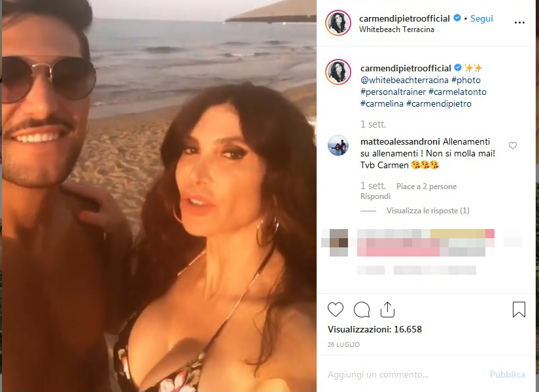Open carmendipietroofficial avatar beside caption
Screen dimensions: 539x392
coord(338,72)
